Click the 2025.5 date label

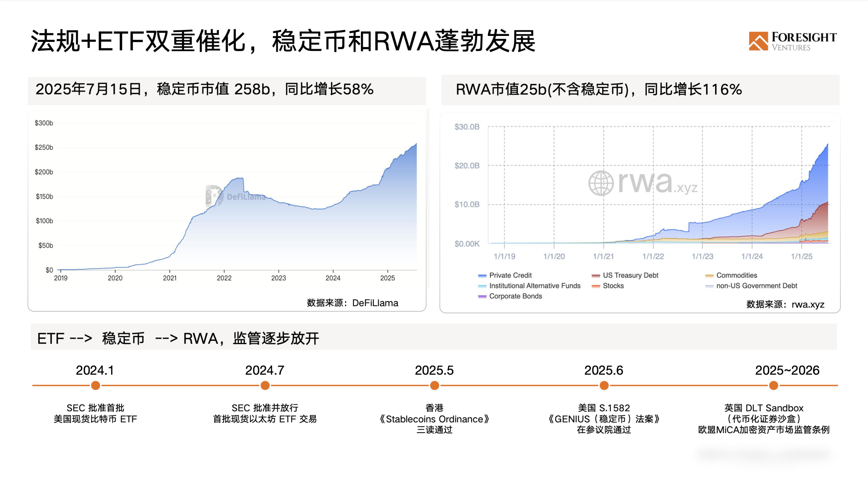point(434,370)
